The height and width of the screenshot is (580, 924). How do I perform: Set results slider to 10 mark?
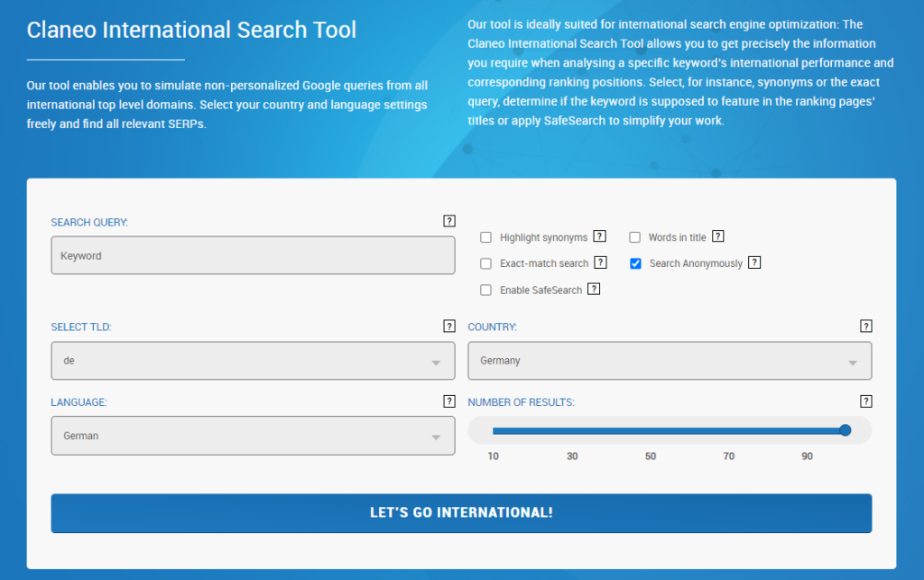(494, 431)
